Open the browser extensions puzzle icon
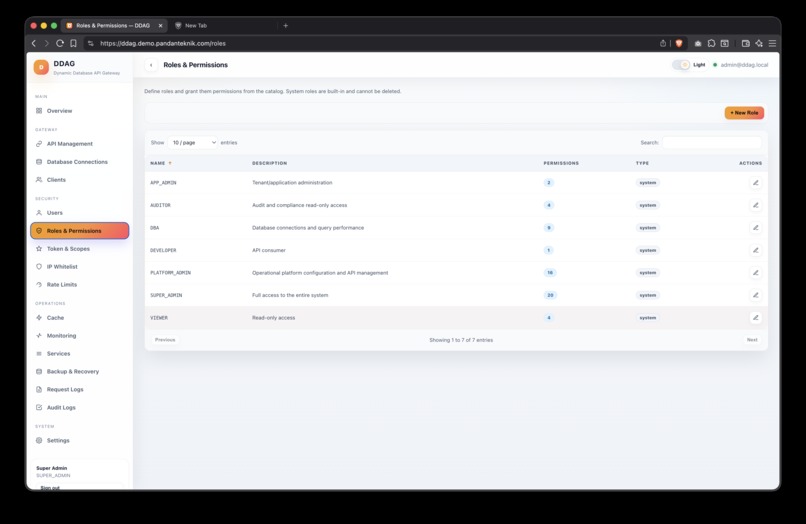Viewport: 806px width, 524px height. (x=711, y=43)
